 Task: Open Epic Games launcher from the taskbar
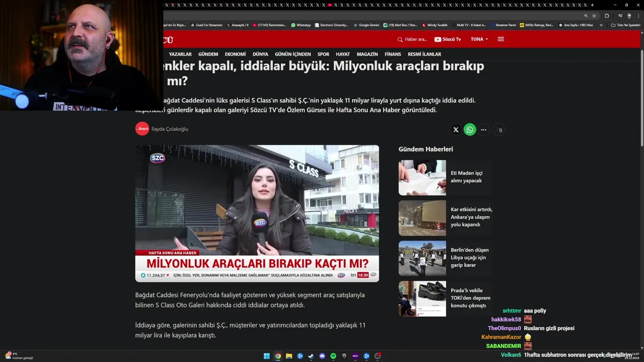pos(344,356)
